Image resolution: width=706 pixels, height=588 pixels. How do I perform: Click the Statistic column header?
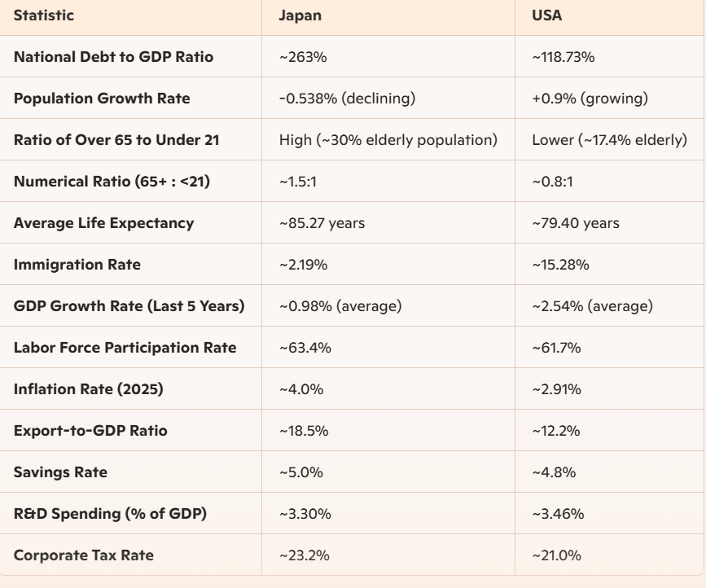point(42,16)
